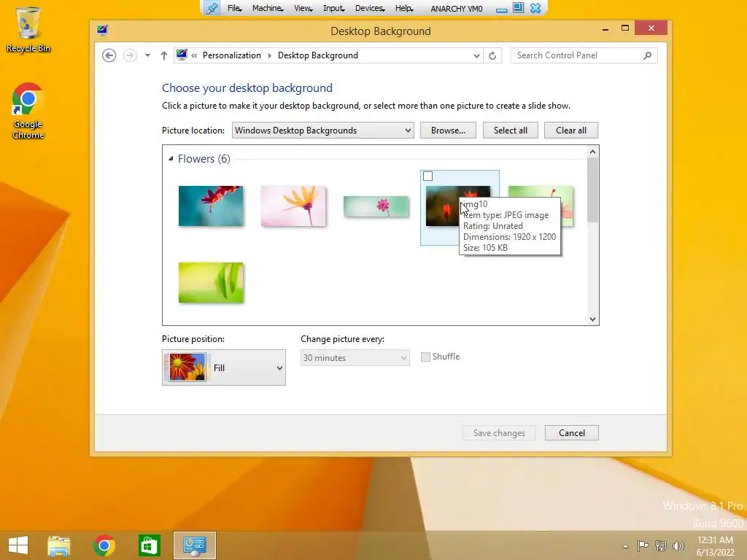
Task: Click the Save changes button
Action: 499,433
